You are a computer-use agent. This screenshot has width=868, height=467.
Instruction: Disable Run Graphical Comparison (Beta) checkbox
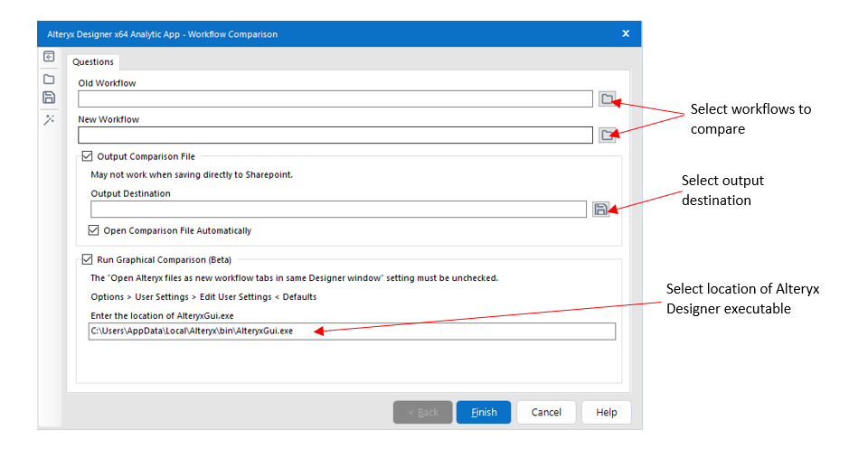click(88, 259)
